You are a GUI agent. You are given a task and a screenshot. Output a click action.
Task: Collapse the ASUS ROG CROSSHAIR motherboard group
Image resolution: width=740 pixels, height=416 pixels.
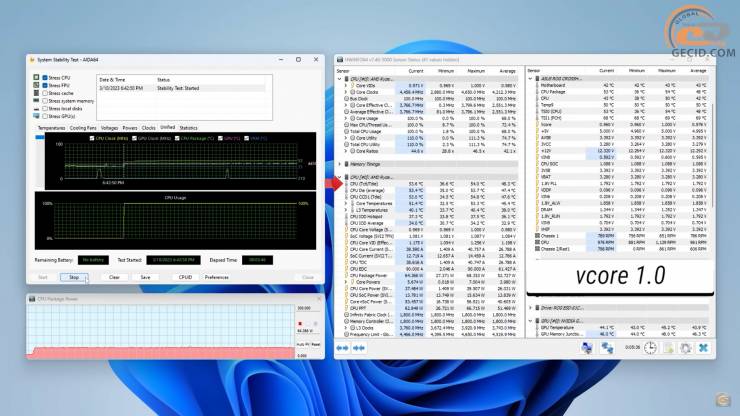[x=530, y=78]
